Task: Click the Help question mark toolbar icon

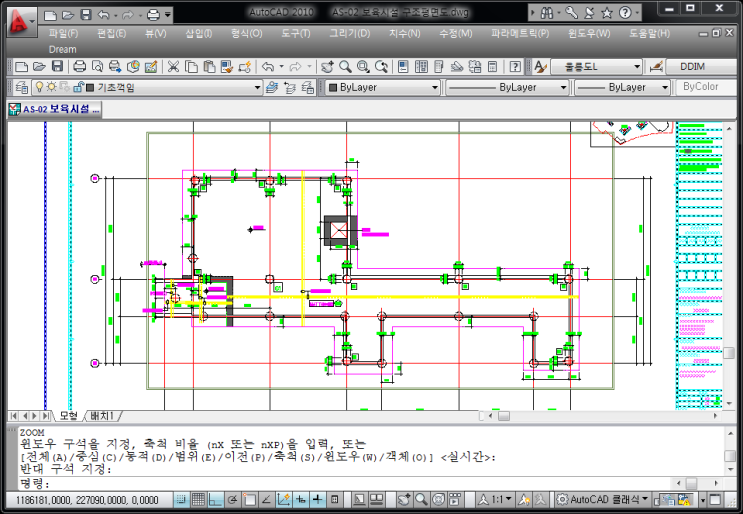Action: click(515, 67)
